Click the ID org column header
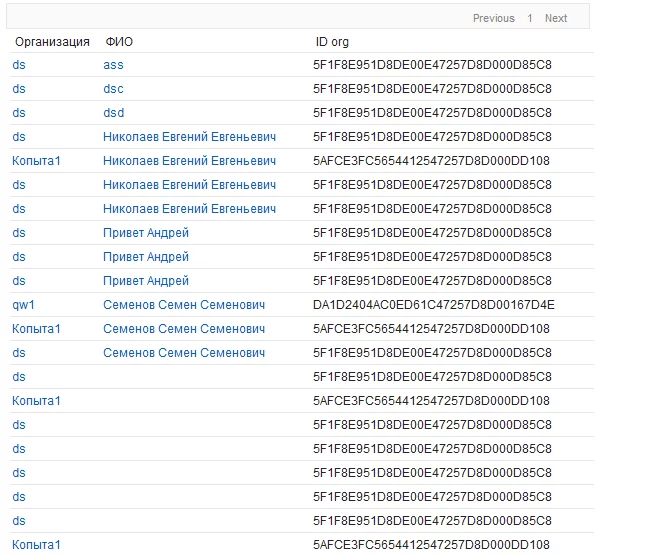The height and width of the screenshot is (555, 650). [x=335, y=42]
